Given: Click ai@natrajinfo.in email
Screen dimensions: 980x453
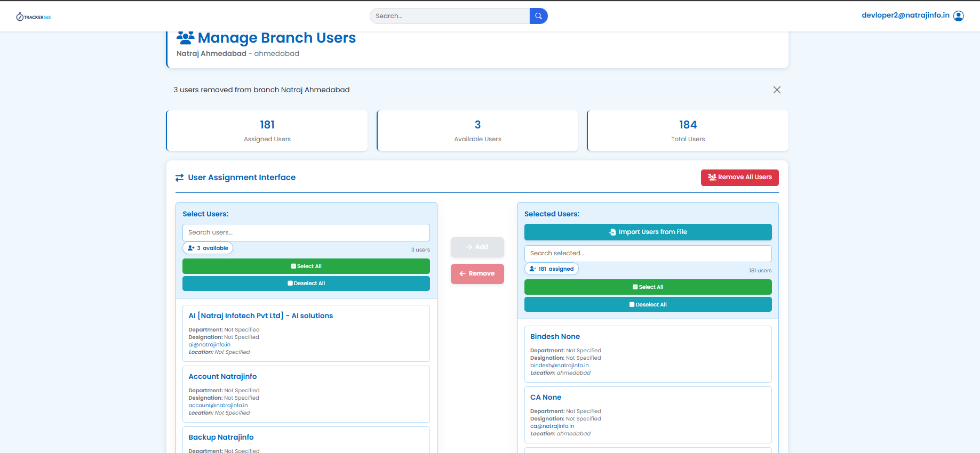Looking at the screenshot, I should [x=210, y=345].
